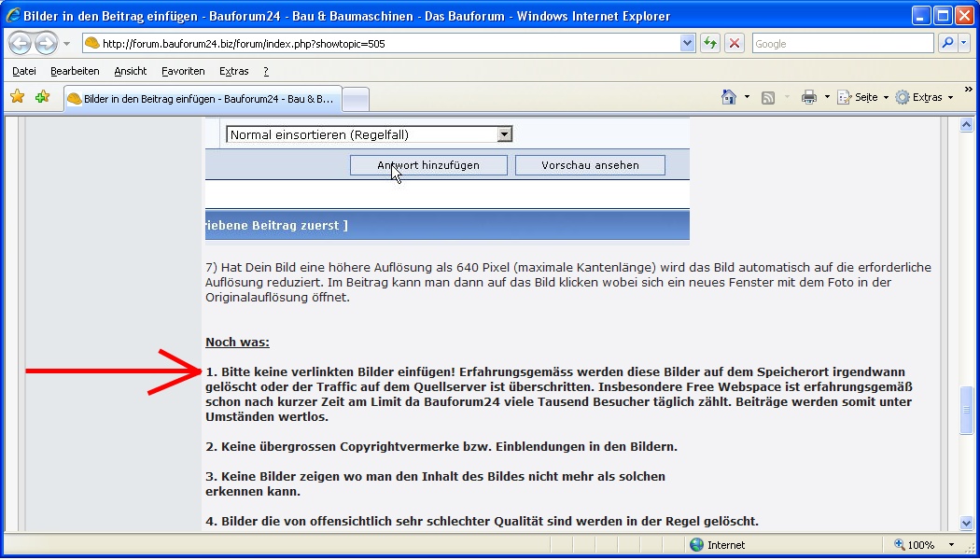Viewport: 980px width, 560px height.
Task: Expand toolbar overflow chevron
Action: (969, 90)
